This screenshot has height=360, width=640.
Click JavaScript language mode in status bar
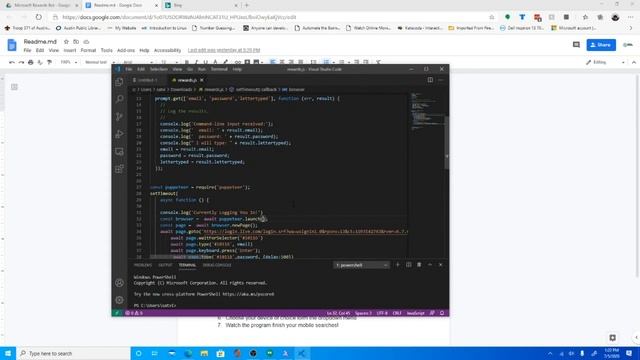point(416,313)
